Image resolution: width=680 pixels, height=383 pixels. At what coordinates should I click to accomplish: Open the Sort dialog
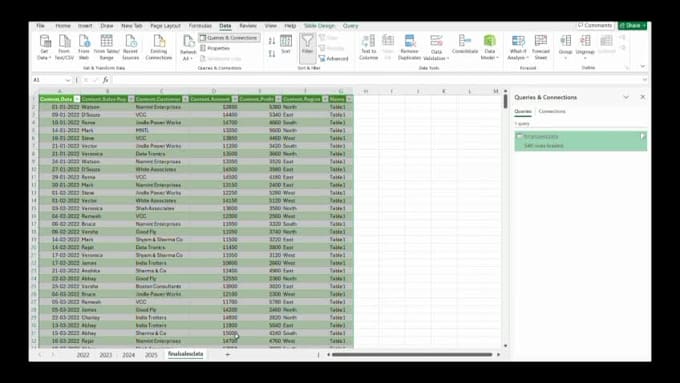(286, 44)
